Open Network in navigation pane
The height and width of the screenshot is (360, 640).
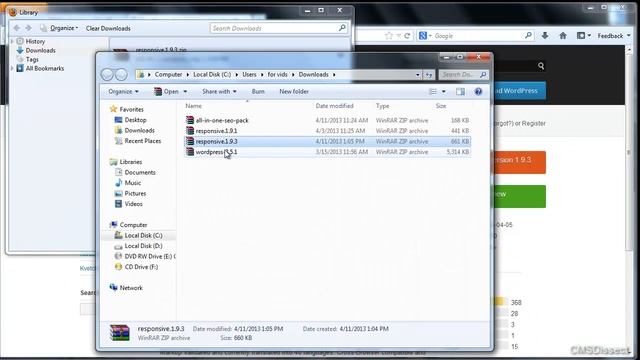pyautogui.click(x=131, y=288)
